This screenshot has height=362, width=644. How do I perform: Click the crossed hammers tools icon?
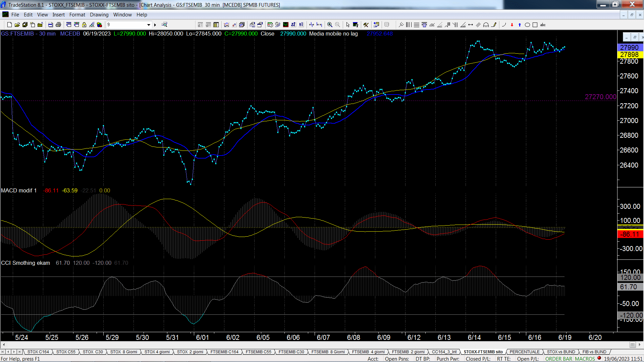click(366, 24)
